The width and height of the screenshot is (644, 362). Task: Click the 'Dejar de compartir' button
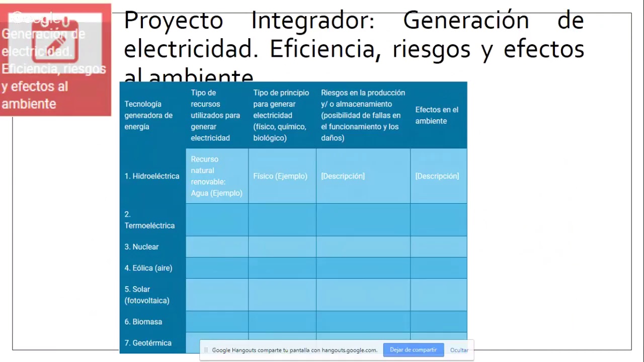413,350
